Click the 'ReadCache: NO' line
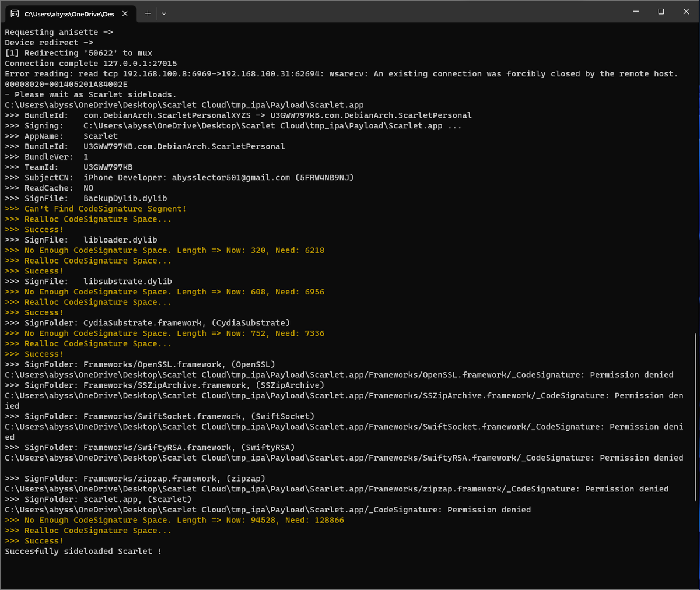 [x=49, y=188]
